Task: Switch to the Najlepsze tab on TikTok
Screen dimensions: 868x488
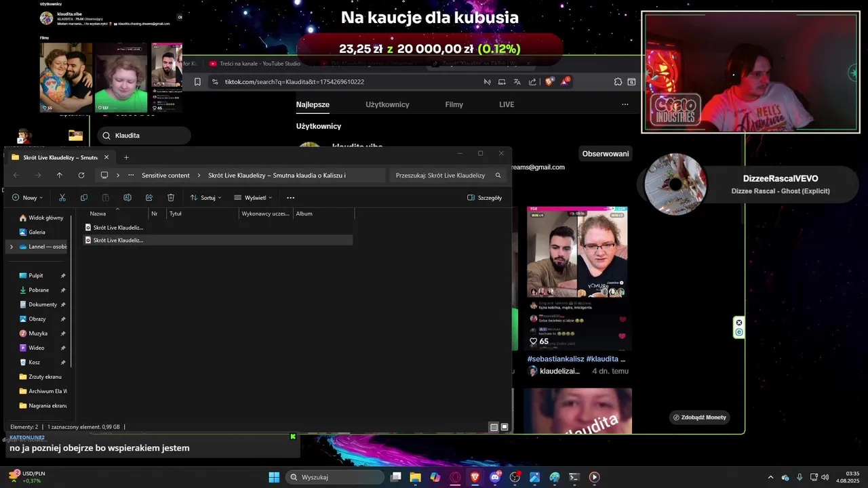Action: 313,104
